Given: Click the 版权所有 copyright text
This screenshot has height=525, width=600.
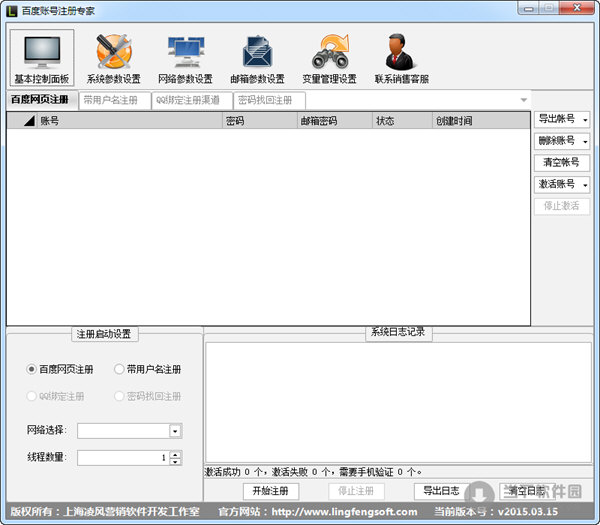Looking at the screenshot, I should [105, 512].
